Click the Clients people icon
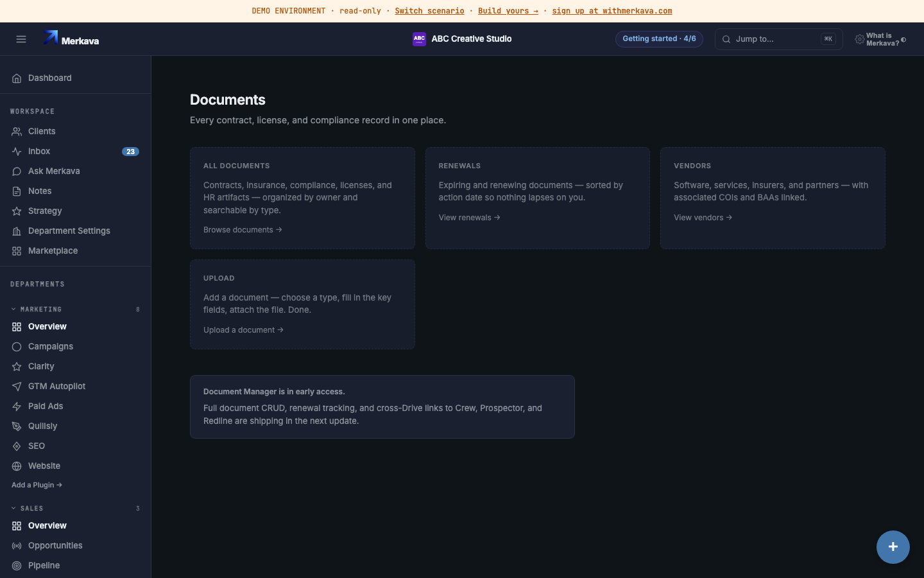The height and width of the screenshot is (578, 924). pos(17,132)
